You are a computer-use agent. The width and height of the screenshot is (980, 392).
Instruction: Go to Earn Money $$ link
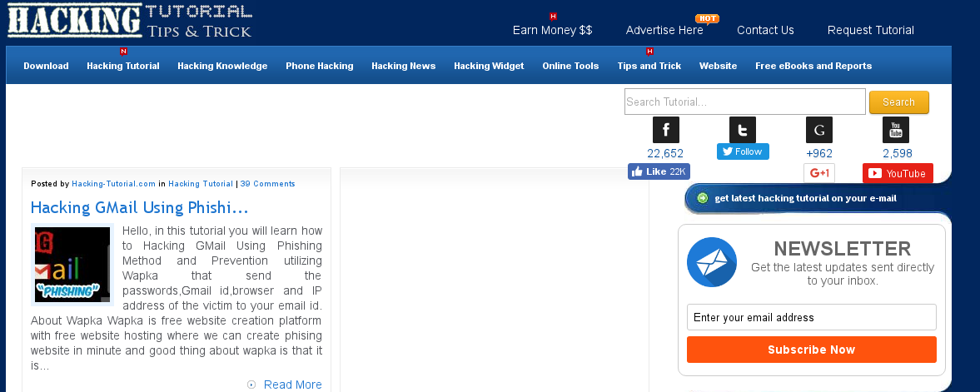point(553,30)
